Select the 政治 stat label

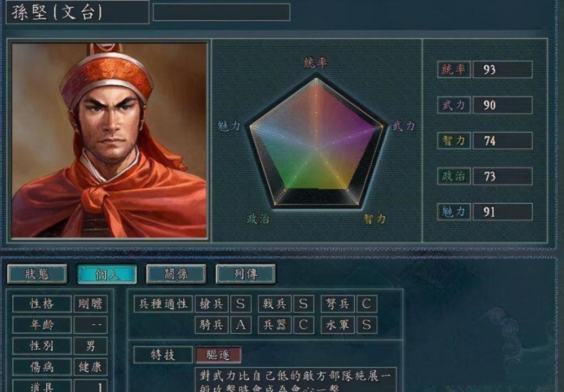pyautogui.click(x=453, y=176)
